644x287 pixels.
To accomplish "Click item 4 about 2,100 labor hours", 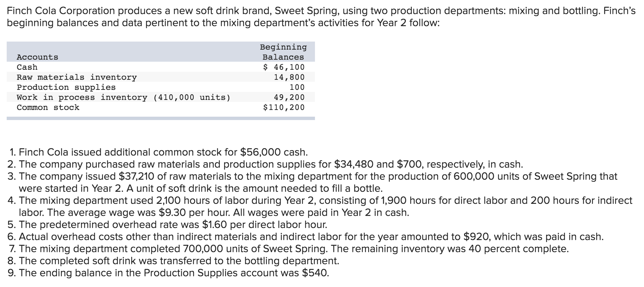I will tap(318, 200).
